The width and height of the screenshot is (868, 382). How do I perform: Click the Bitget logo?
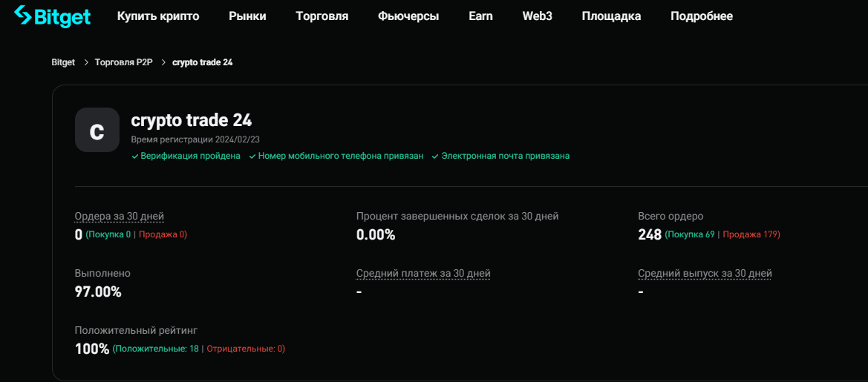(52, 16)
